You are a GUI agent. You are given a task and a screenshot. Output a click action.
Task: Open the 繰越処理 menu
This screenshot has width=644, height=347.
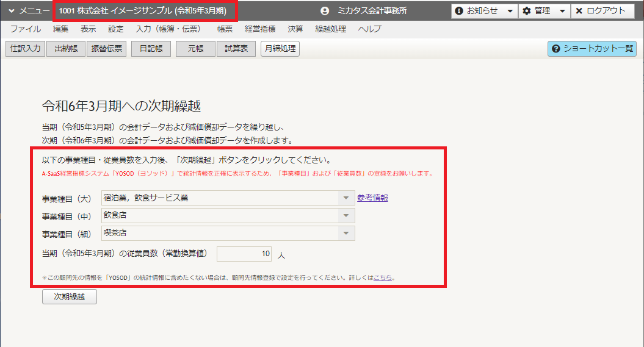click(331, 29)
